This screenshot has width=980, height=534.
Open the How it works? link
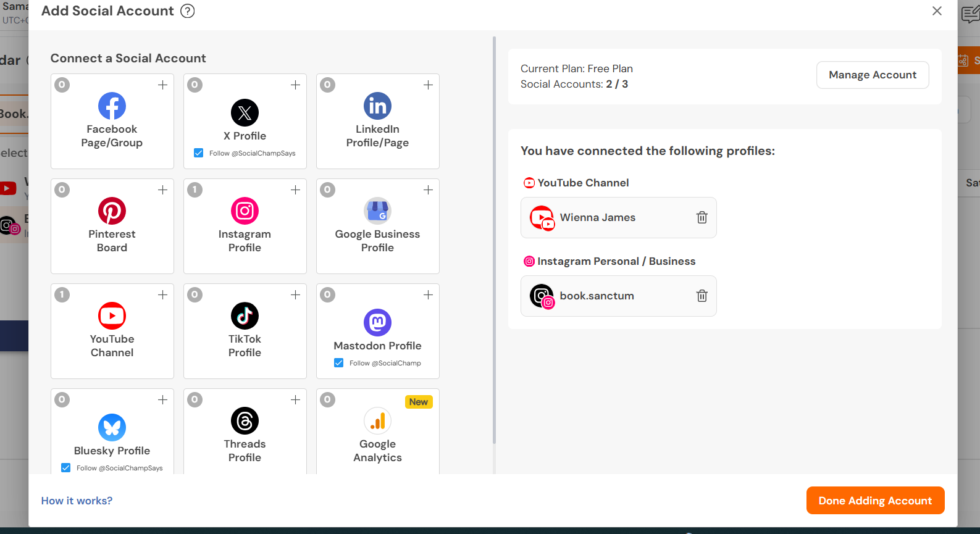[x=77, y=501]
